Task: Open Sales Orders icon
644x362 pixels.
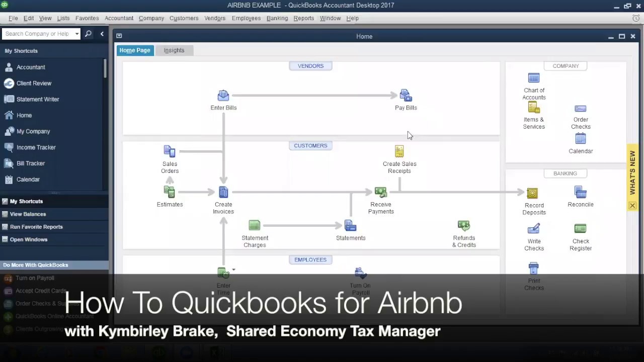Action: [170, 151]
